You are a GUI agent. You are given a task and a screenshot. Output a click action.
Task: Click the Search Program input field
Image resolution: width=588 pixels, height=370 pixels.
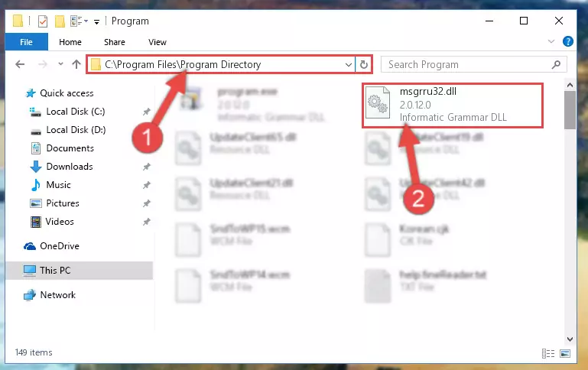(468, 64)
